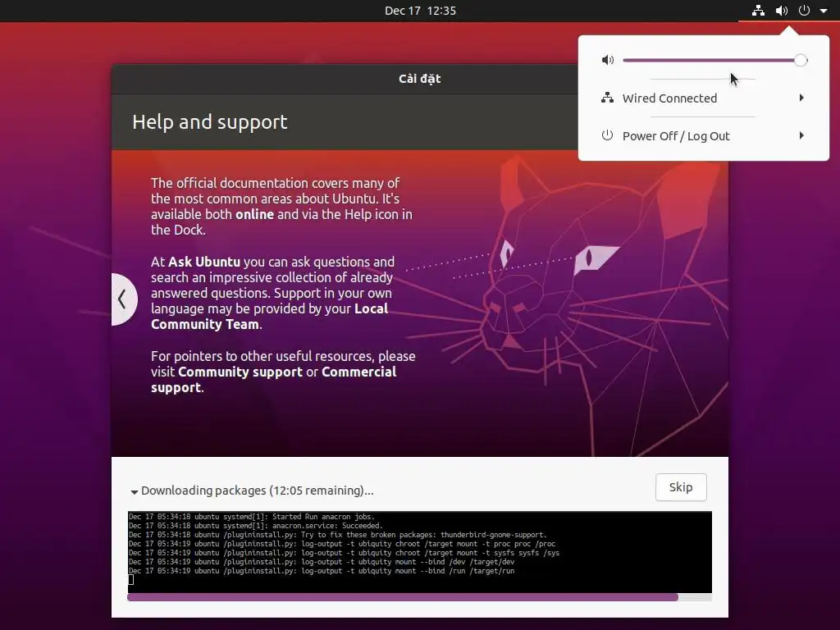
Task: Click inside the installer log terminal
Action: coord(419,552)
